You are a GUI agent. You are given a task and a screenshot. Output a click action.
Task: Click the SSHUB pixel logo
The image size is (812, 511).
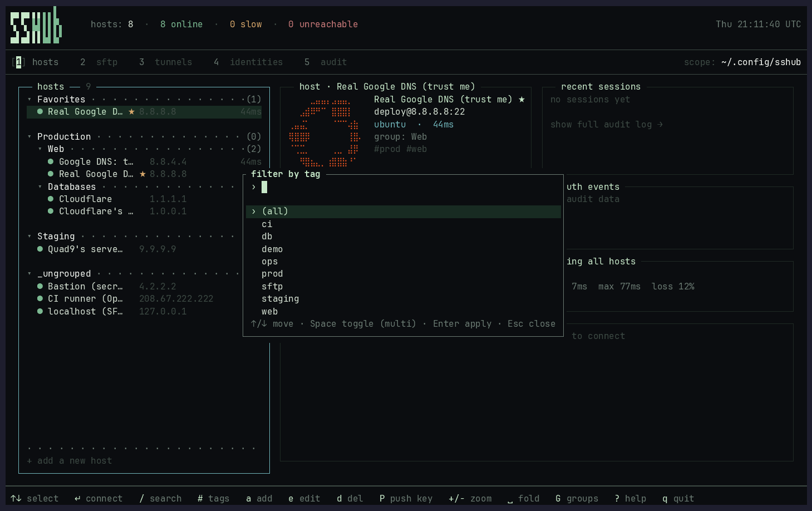coord(36,25)
